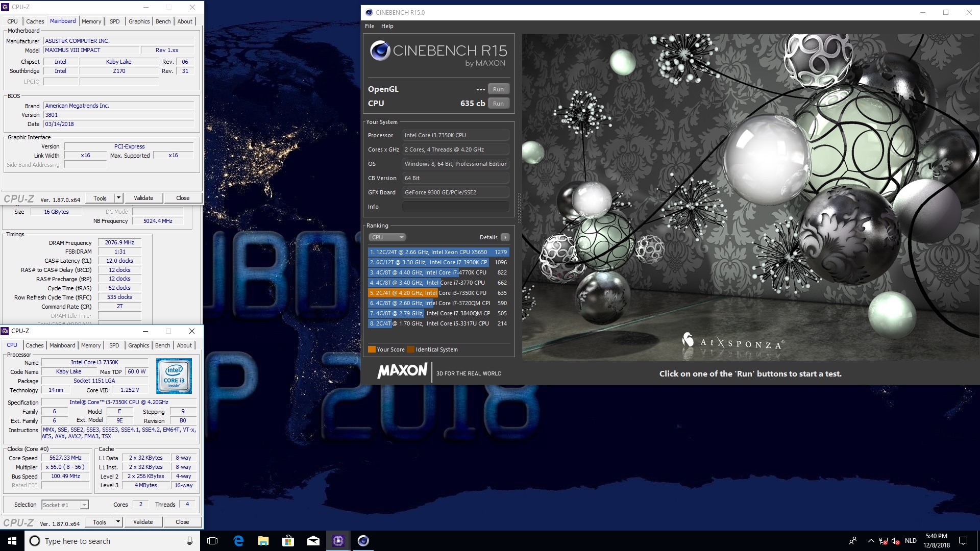Click the taskbar search box
Viewport: 980px width, 551px height.
point(112,541)
